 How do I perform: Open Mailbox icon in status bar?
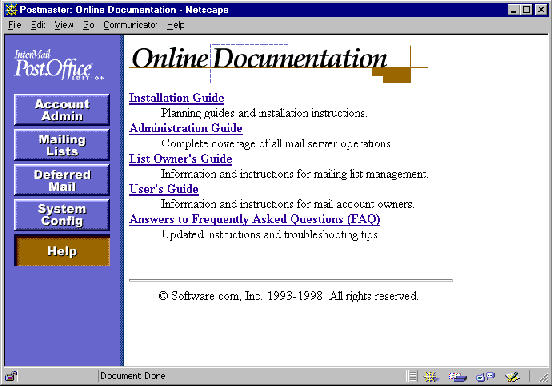(457, 377)
